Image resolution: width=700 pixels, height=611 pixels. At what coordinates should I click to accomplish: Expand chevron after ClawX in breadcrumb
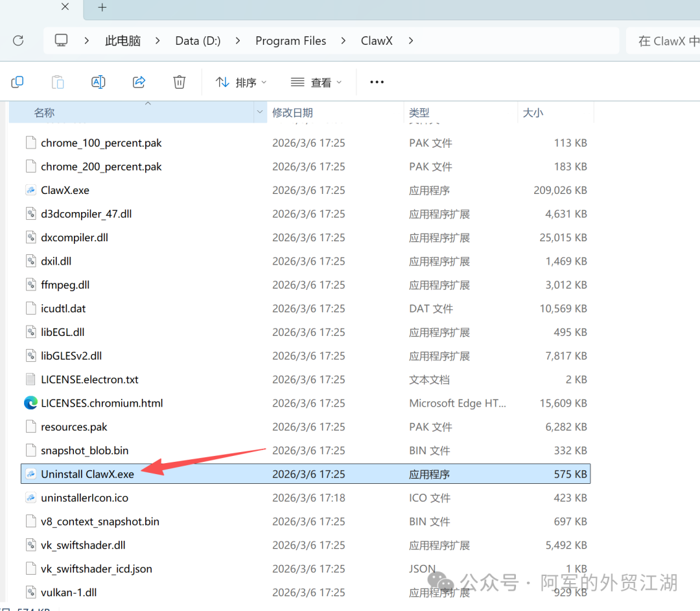410,40
